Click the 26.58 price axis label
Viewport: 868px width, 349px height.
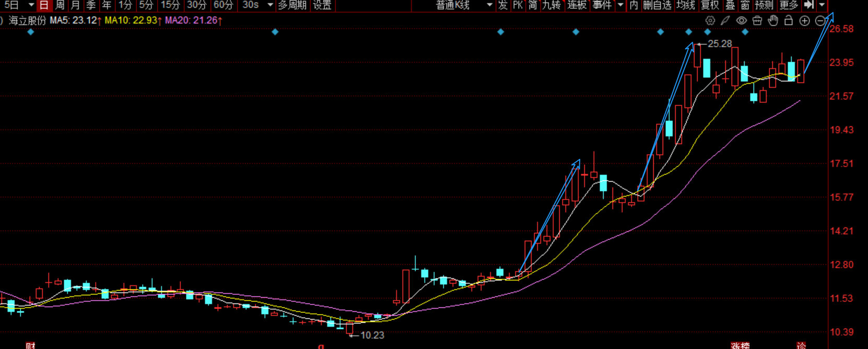[x=841, y=29]
